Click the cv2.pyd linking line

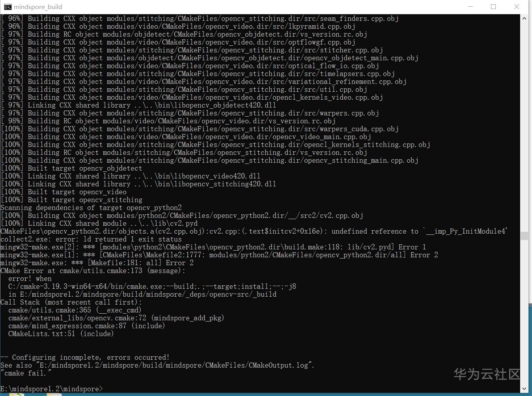(99, 223)
